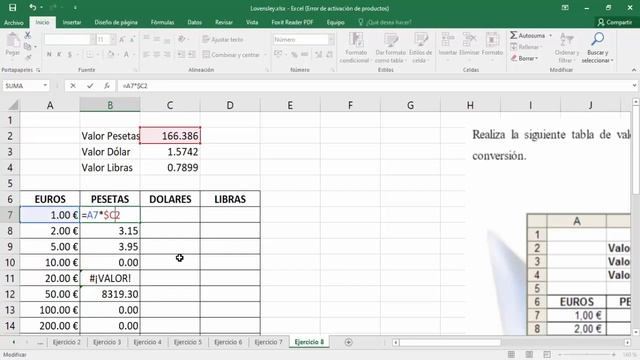Click the Compartir share button
640x360 pixels.
[x=615, y=22]
